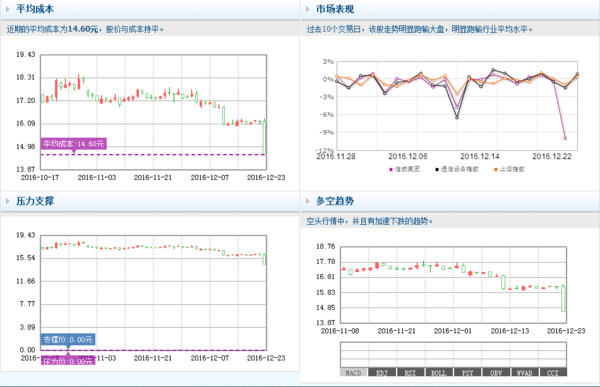Click the black 通信设备指数 legend swatch

coord(437,169)
